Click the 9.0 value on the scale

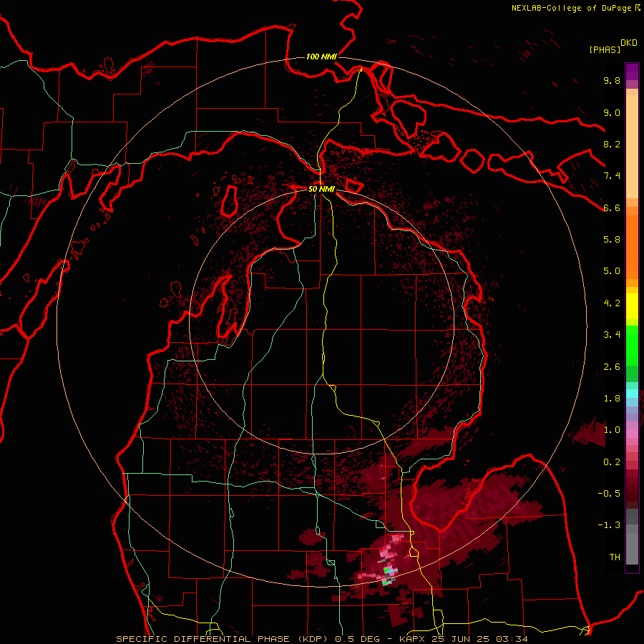pos(612,112)
